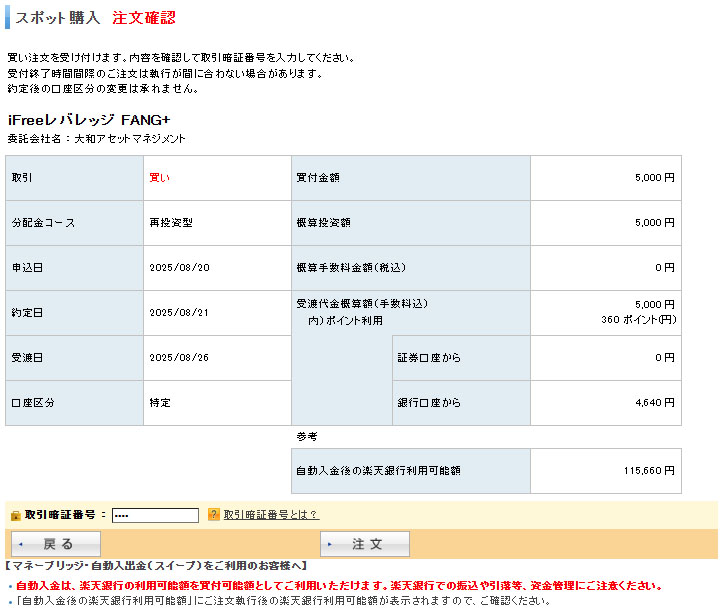Click the 委託会社名 大和アセットマネジメント text

96,139
